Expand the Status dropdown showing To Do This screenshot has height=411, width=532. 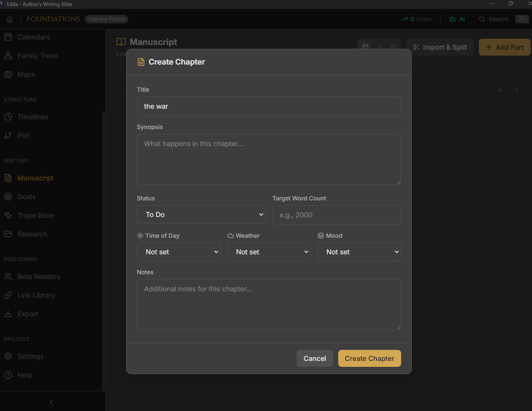[x=201, y=214]
